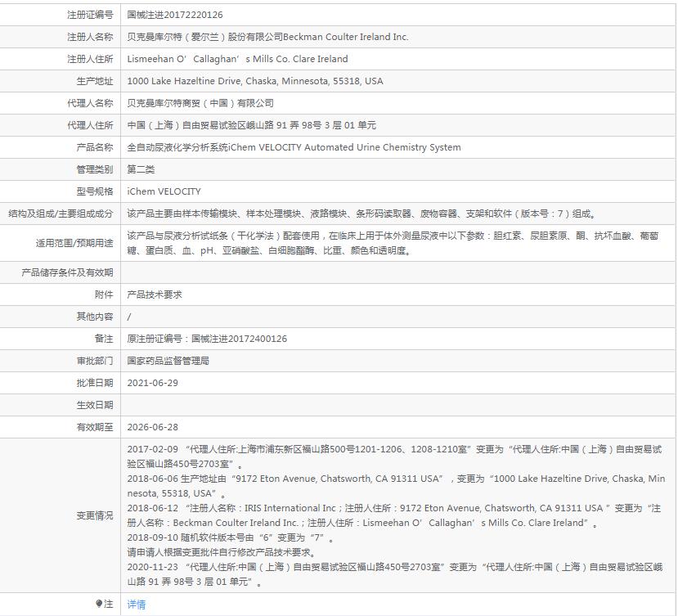Select the 2020-11-23 agent address change entry
The image size is (678, 616).
point(395,574)
